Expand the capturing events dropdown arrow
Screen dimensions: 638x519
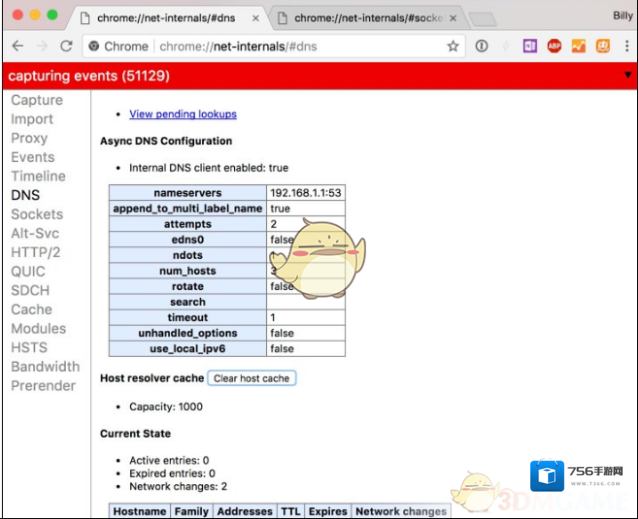(x=627, y=75)
